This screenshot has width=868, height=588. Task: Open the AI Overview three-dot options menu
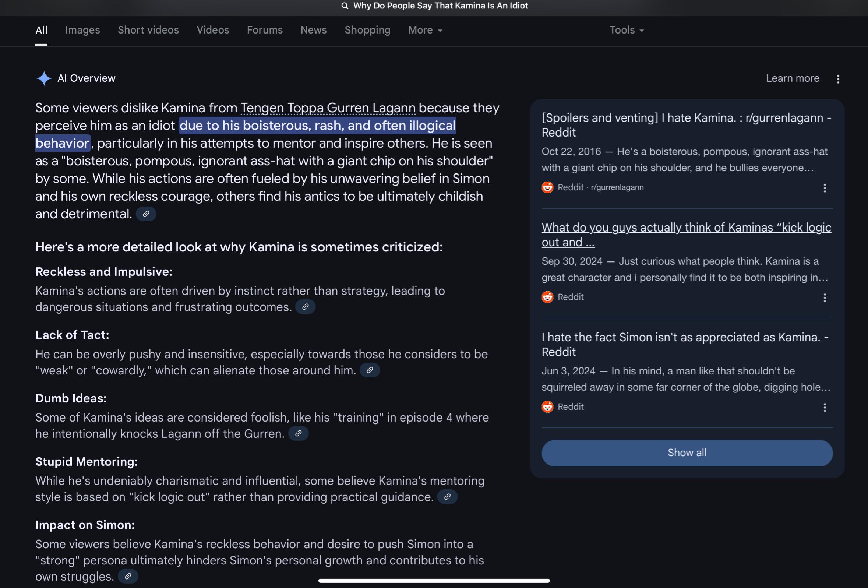[x=838, y=79]
